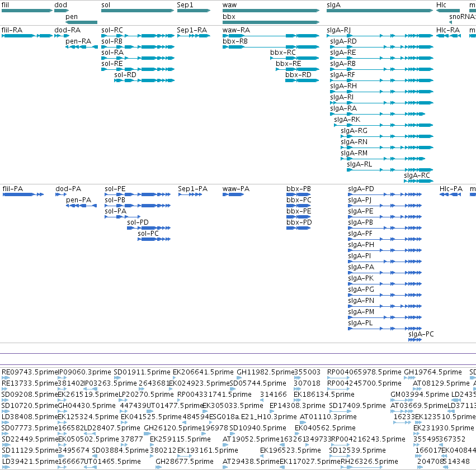Click EST GH28677.5prime
The width and height of the screenshot is (476, 470).
click(184, 462)
